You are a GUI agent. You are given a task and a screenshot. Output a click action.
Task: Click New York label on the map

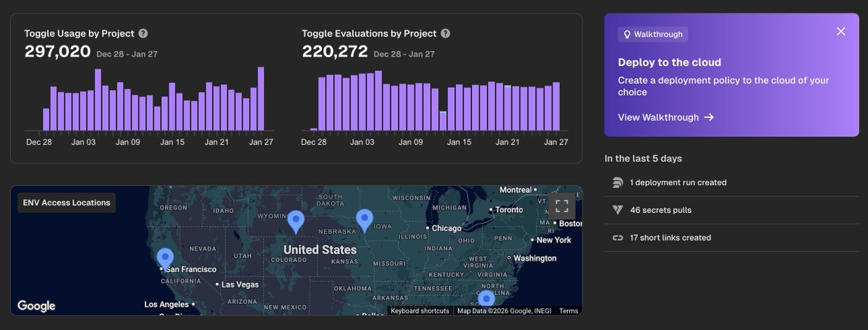tap(554, 240)
